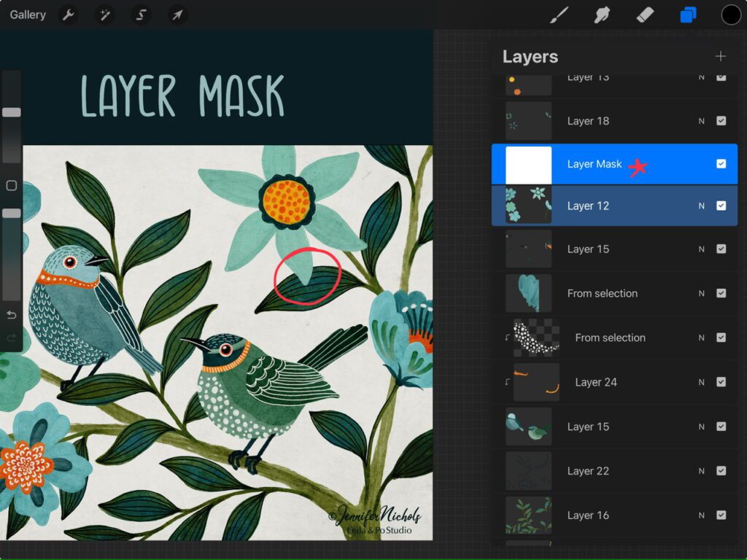The image size is (747, 560).
Task: Toggle first From selection layer visibility
Action: tap(721, 293)
